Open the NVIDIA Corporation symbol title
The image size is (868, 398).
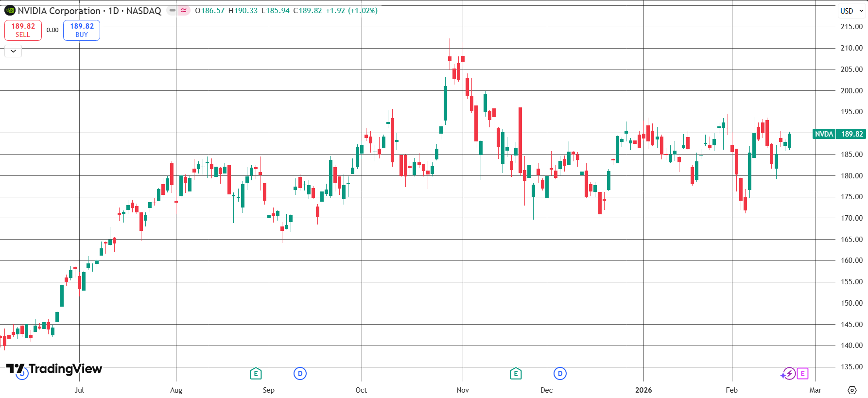pyautogui.click(x=89, y=11)
